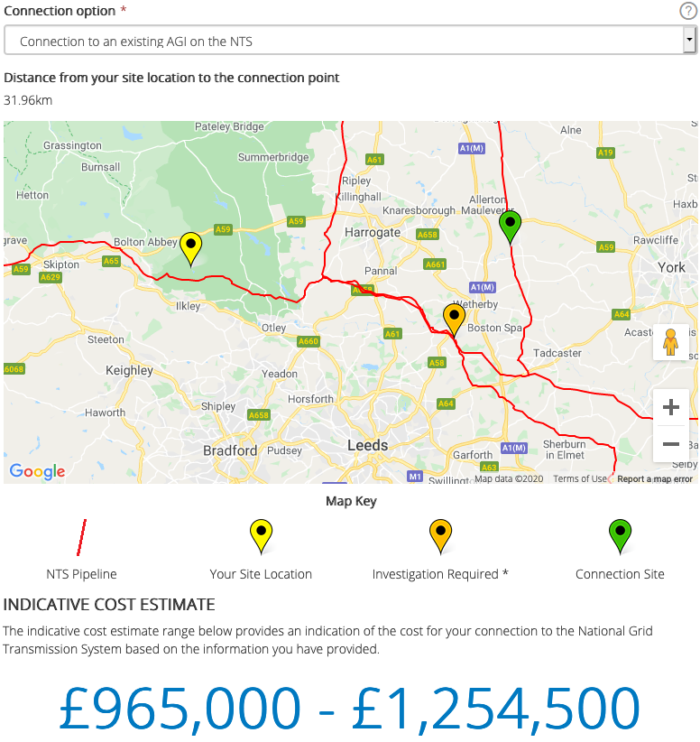Image resolution: width=700 pixels, height=742 pixels.
Task: Click the orange investigation required map marker
Action: click(454, 319)
